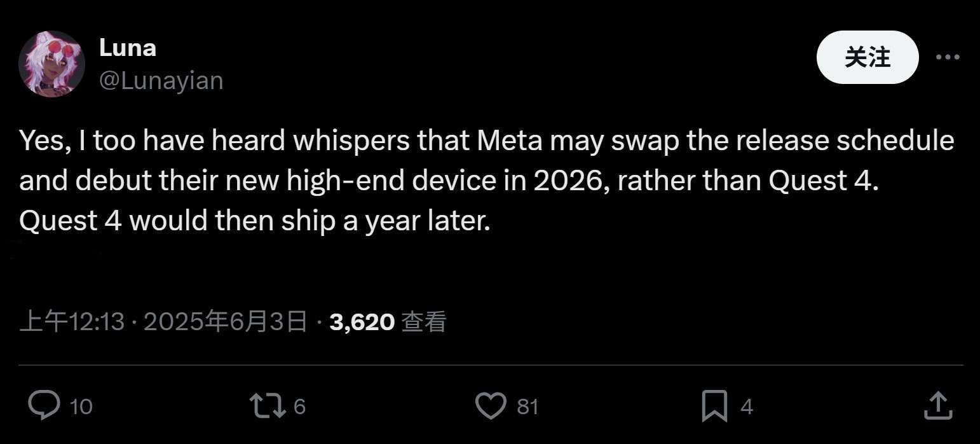
Task: See who liked via the 81 count
Action: 528,405
